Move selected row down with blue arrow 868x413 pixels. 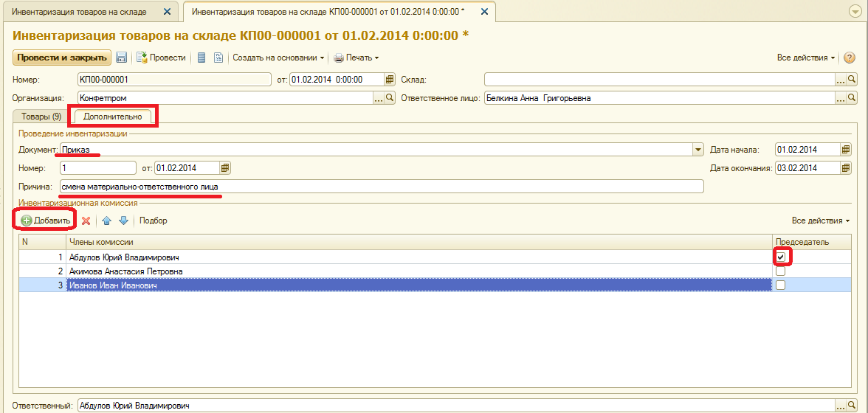pos(123,221)
